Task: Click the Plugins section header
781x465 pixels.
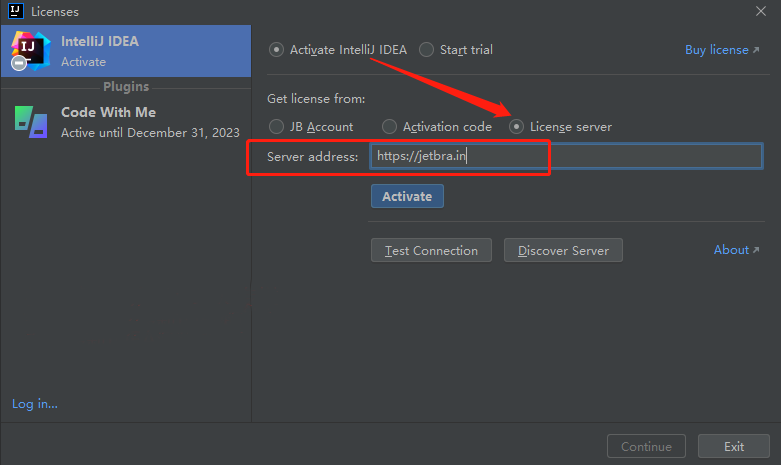Action: click(126, 87)
